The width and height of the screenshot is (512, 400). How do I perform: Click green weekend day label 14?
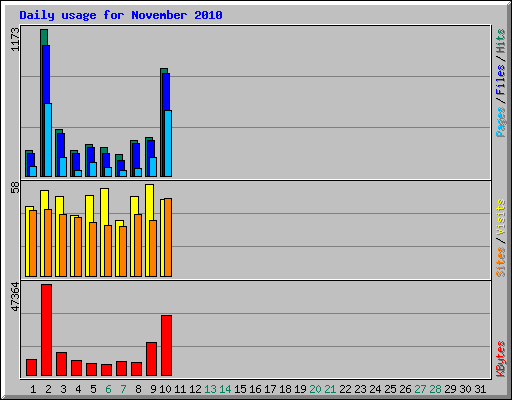pos(225,389)
